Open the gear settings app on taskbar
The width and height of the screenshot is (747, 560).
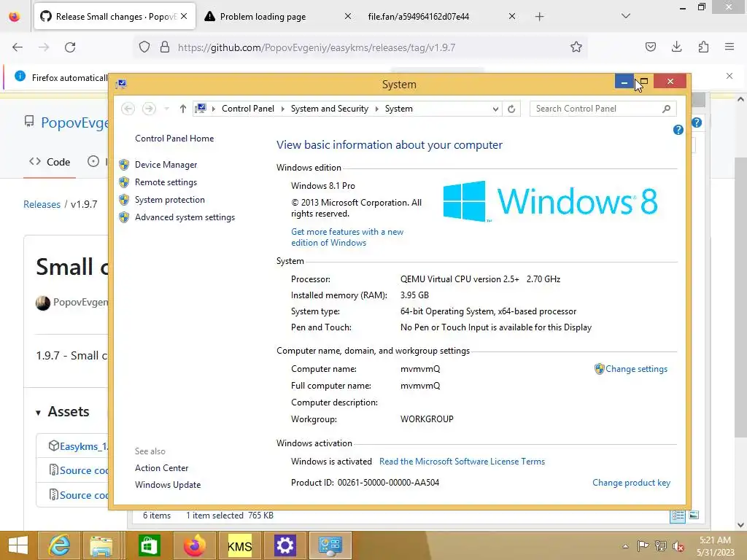(285, 545)
